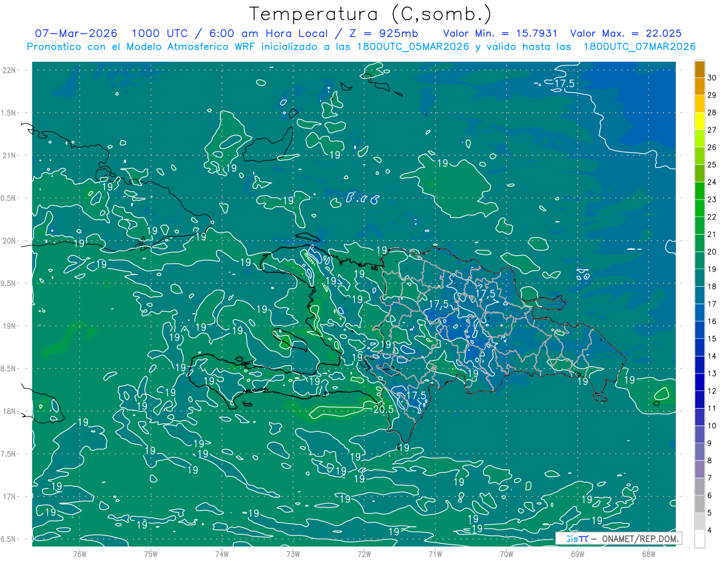Click the color scale value '13'

point(712,373)
